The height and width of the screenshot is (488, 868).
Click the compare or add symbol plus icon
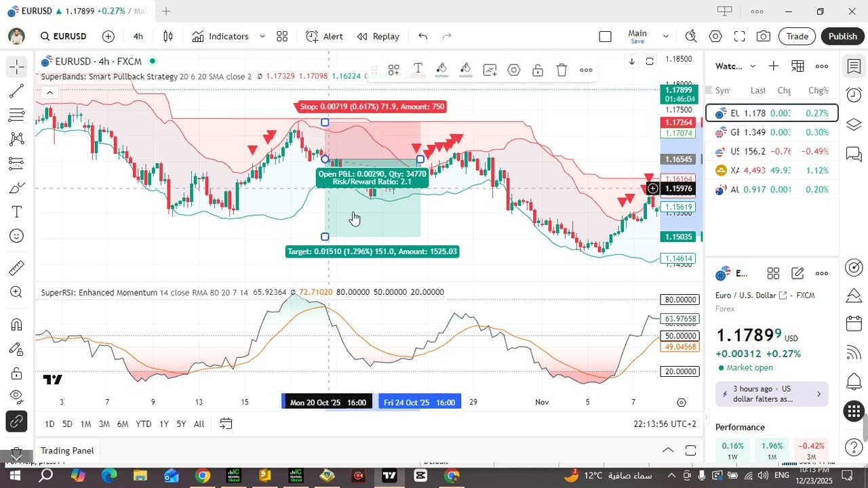[108, 37]
